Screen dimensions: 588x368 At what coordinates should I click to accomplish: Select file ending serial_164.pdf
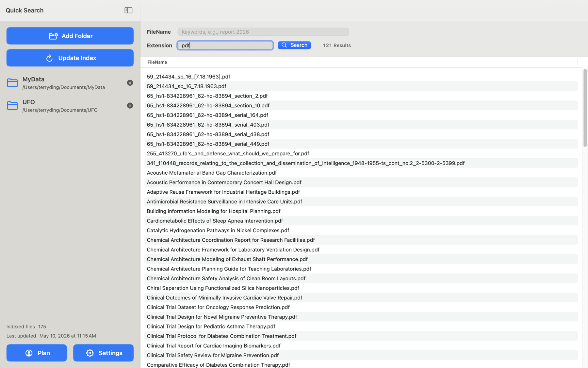pyautogui.click(x=361, y=115)
